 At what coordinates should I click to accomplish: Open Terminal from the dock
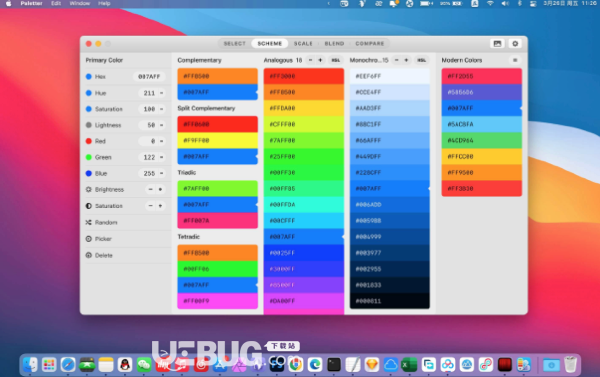pyautogui.click(x=334, y=364)
